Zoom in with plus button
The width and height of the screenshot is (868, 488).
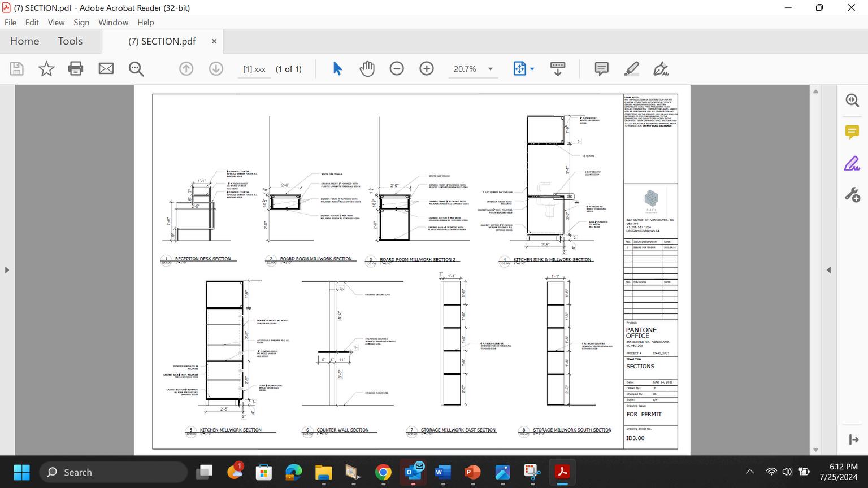click(427, 69)
